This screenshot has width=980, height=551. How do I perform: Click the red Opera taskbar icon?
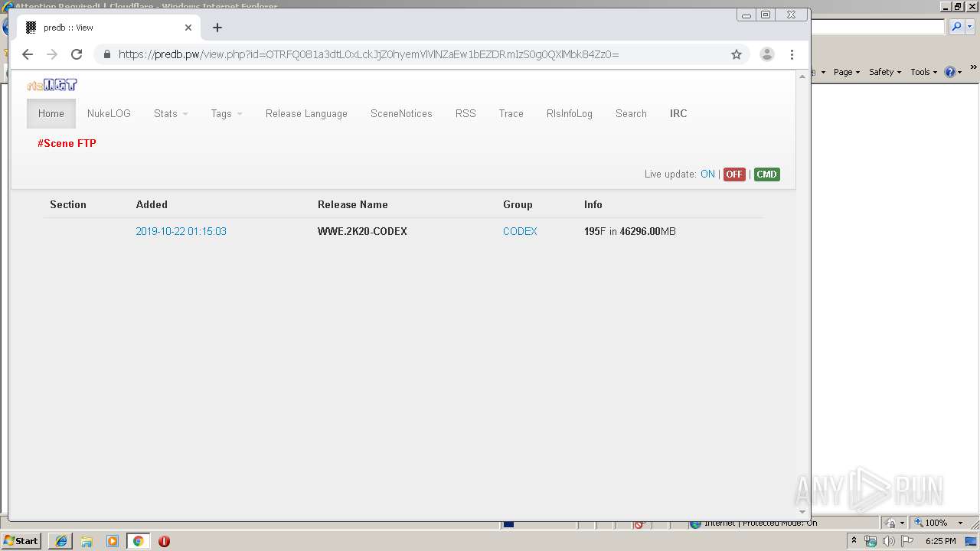[x=164, y=541]
